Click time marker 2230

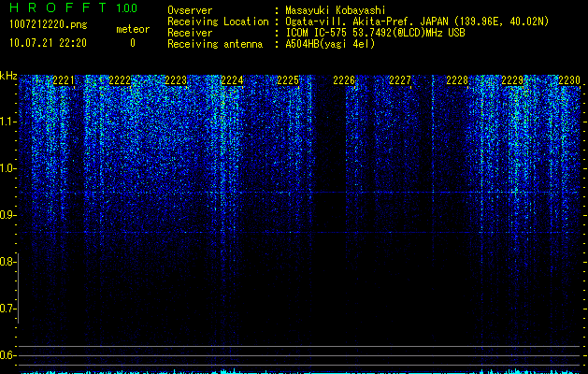[x=569, y=80]
